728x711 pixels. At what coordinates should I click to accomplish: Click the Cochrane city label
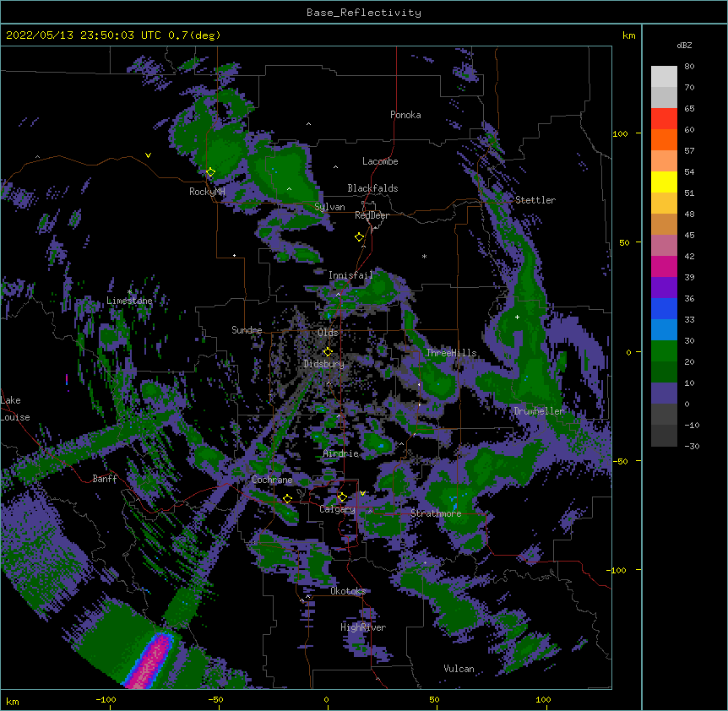[x=272, y=480]
